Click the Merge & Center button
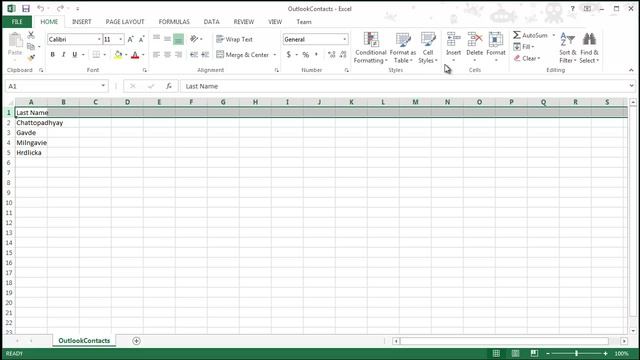 point(242,55)
